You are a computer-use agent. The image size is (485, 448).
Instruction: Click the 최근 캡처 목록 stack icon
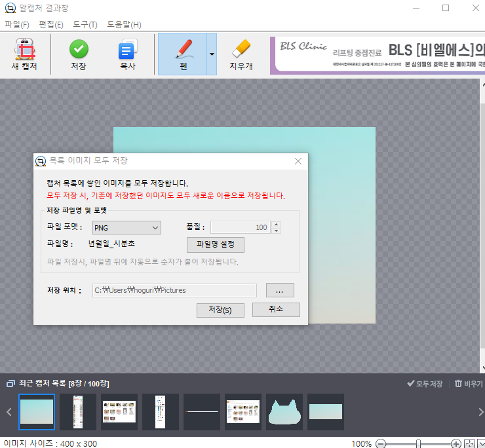(10, 384)
